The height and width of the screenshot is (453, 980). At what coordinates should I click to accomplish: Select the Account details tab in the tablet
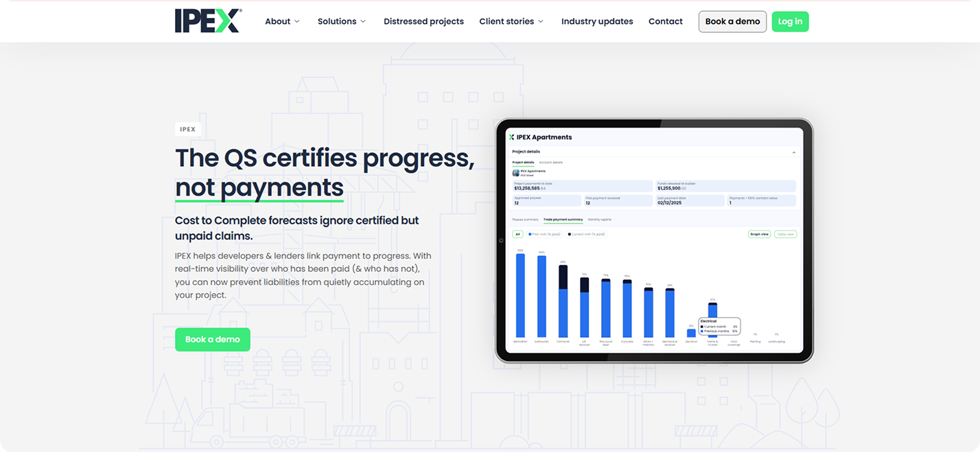pyautogui.click(x=551, y=163)
